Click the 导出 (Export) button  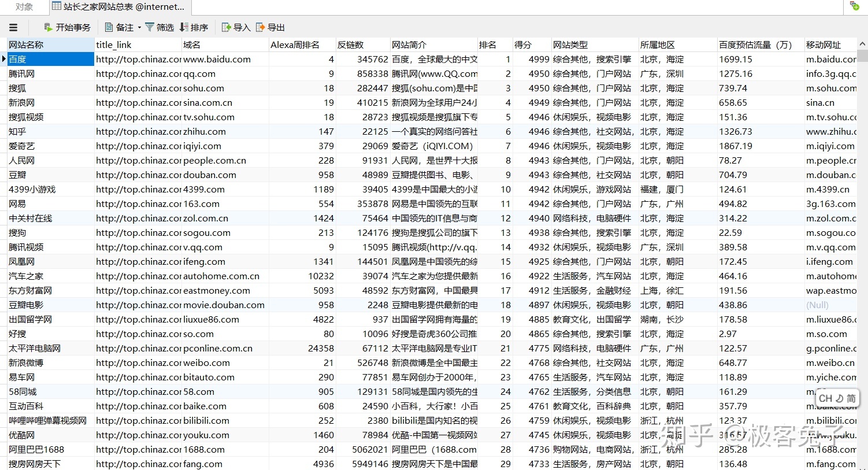pyautogui.click(x=270, y=27)
